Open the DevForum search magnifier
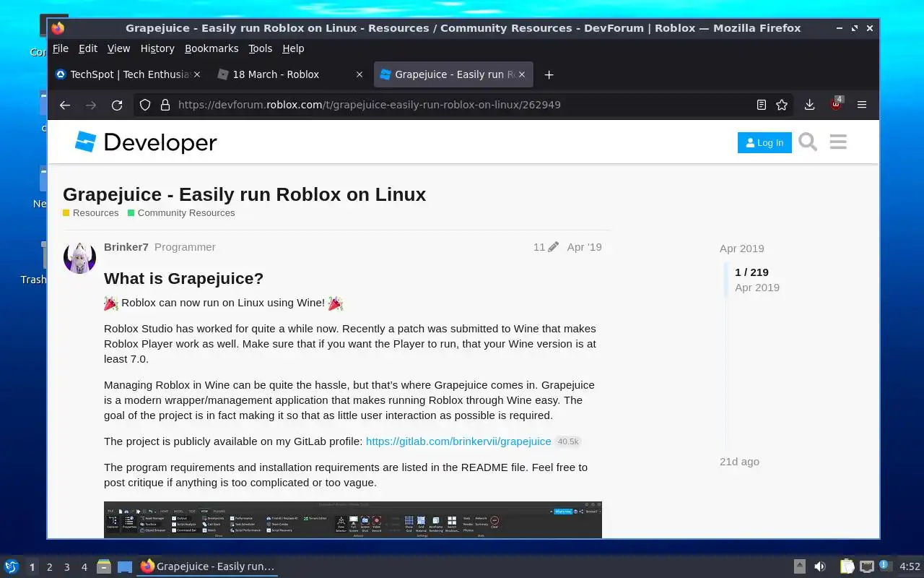 808,142
